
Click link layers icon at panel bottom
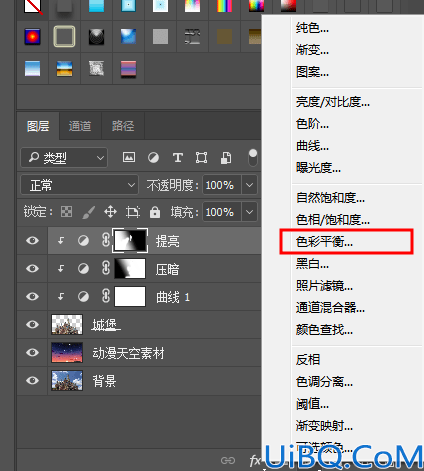tap(228, 460)
